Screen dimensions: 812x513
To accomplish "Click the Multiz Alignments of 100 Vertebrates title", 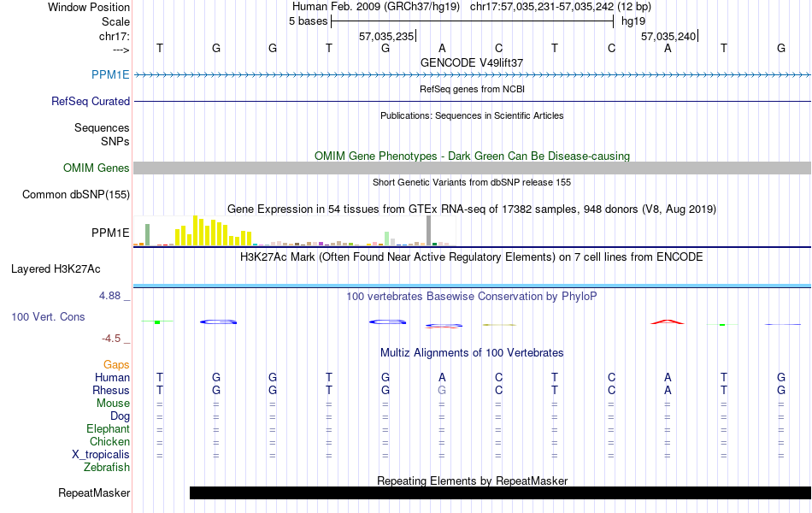I will pos(472,353).
